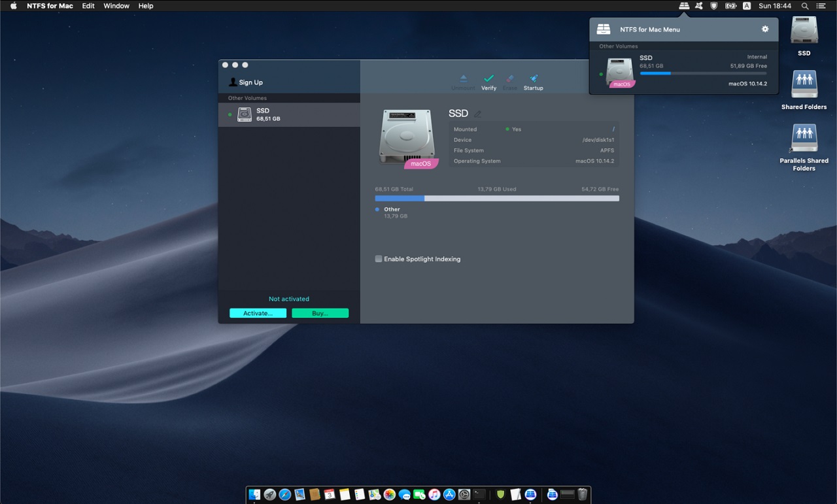
Task: Open the battery status menu
Action: (x=730, y=6)
